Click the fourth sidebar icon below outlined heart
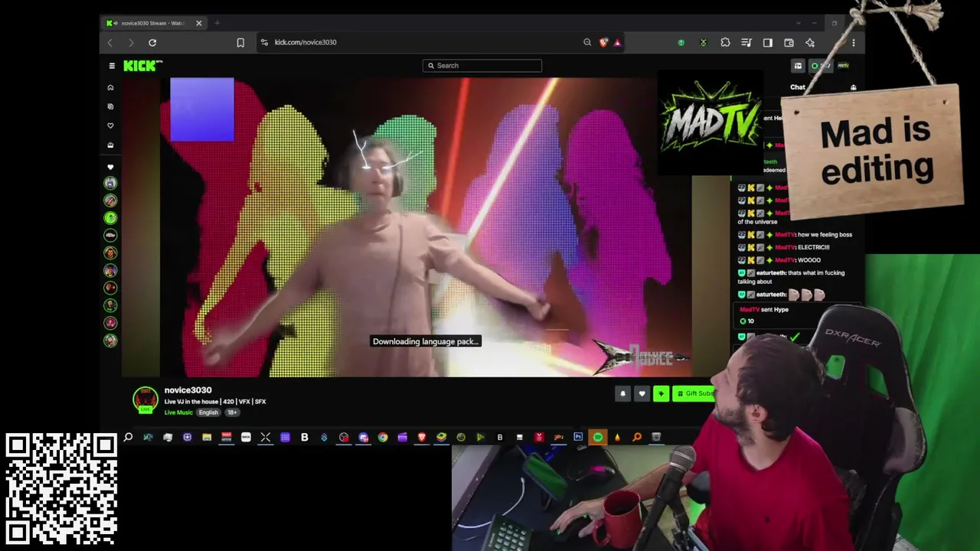 pos(110,145)
